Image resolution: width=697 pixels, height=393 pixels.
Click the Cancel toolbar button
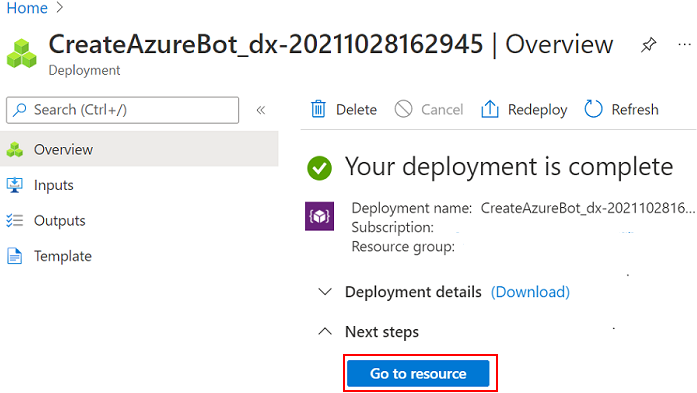coord(429,109)
